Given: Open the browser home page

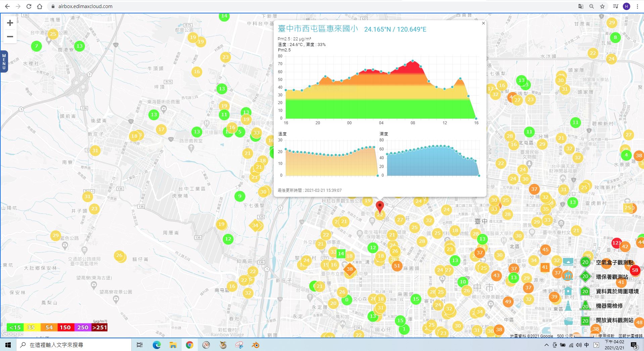Looking at the screenshot, I should click(40, 6).
